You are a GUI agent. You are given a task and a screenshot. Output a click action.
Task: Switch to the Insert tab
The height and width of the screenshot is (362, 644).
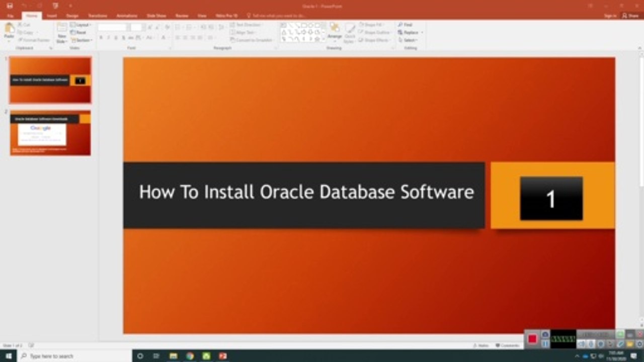52,16
